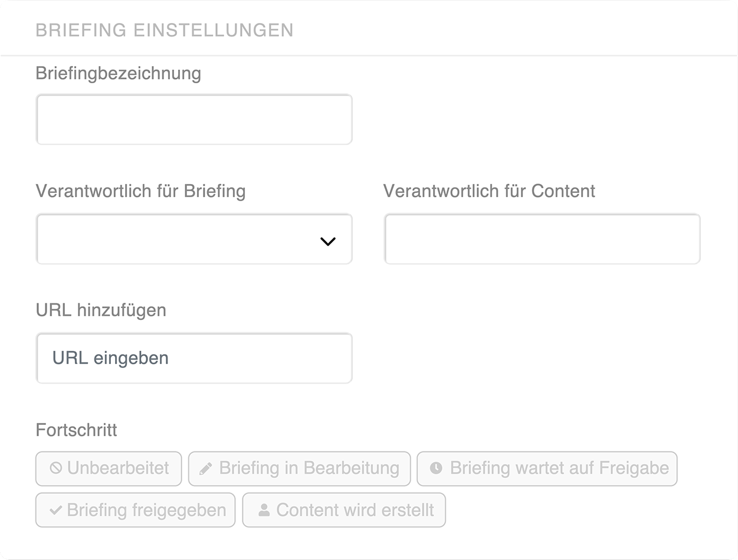The image size is (738, 560).
Task: Click the Briefingbezeichnung label
Action: 118,74
